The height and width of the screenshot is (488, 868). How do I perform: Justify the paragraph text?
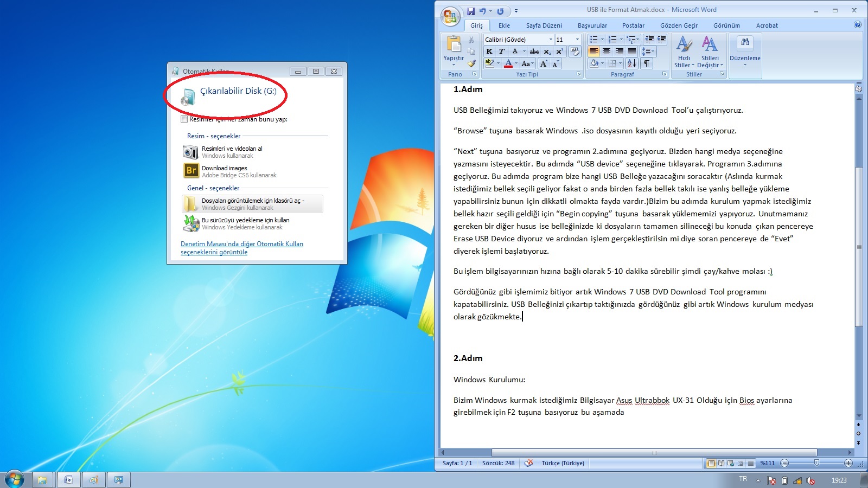[631, 52]
